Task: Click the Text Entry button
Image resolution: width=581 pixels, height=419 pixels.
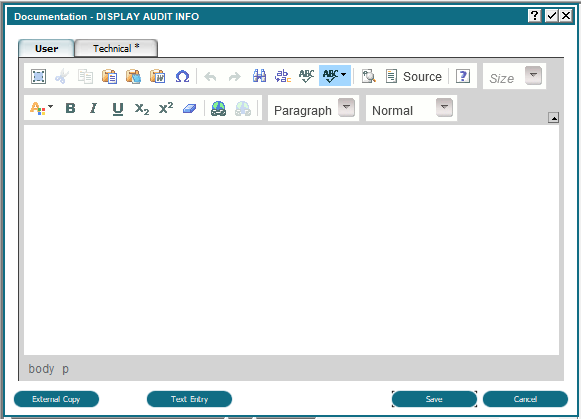Action: [189, 399]
